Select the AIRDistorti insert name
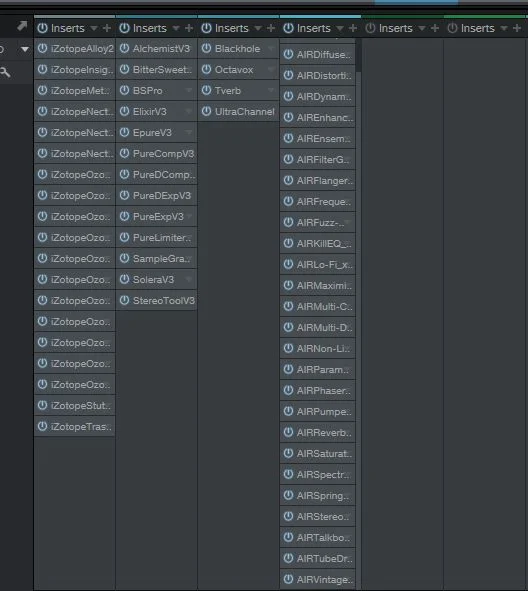528x591 pixels. [324, 76]
